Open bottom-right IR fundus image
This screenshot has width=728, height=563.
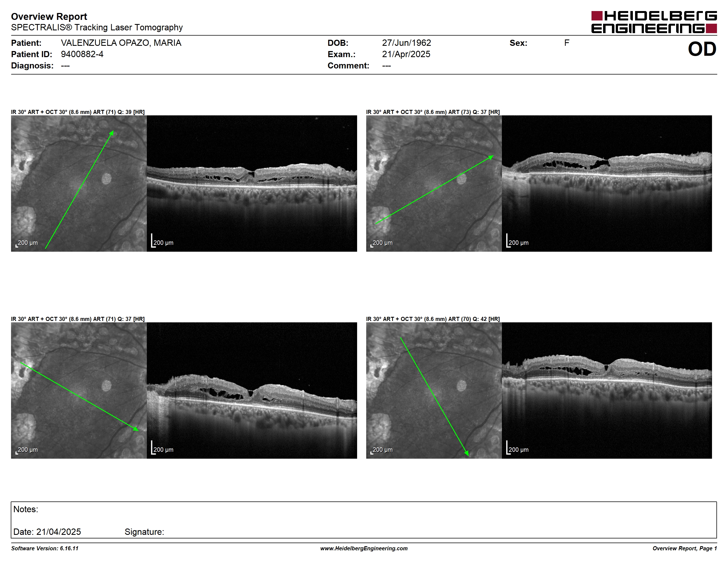point(434,390)
